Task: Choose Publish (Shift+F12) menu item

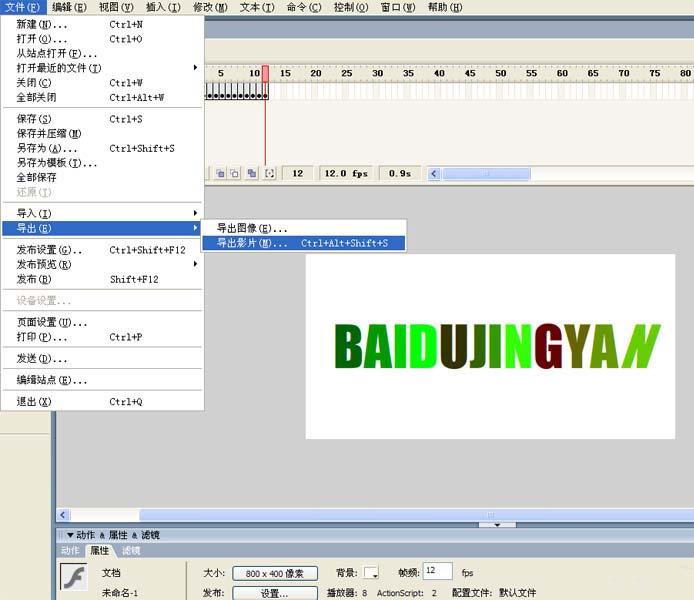Action: coord(102,279)
